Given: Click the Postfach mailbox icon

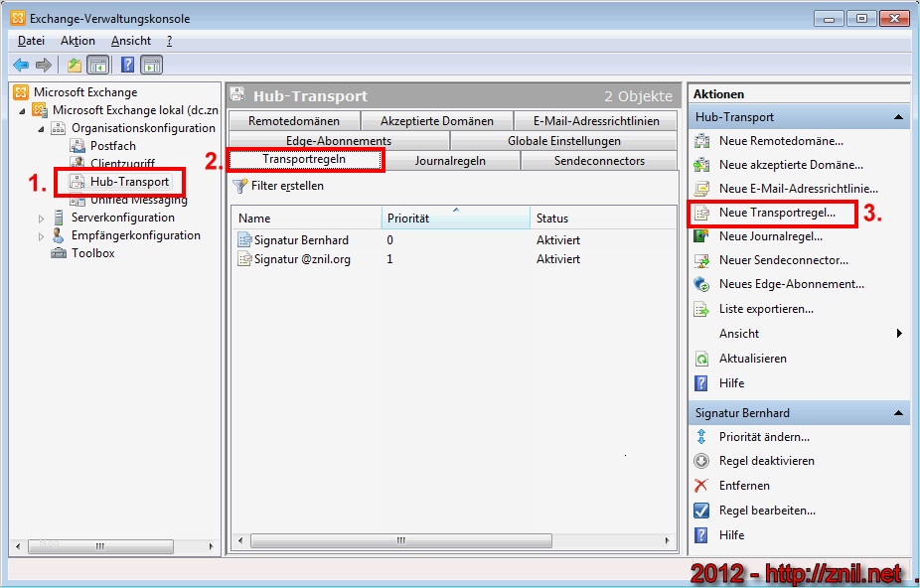Looking at the screenshot, I should click(77, 145).
